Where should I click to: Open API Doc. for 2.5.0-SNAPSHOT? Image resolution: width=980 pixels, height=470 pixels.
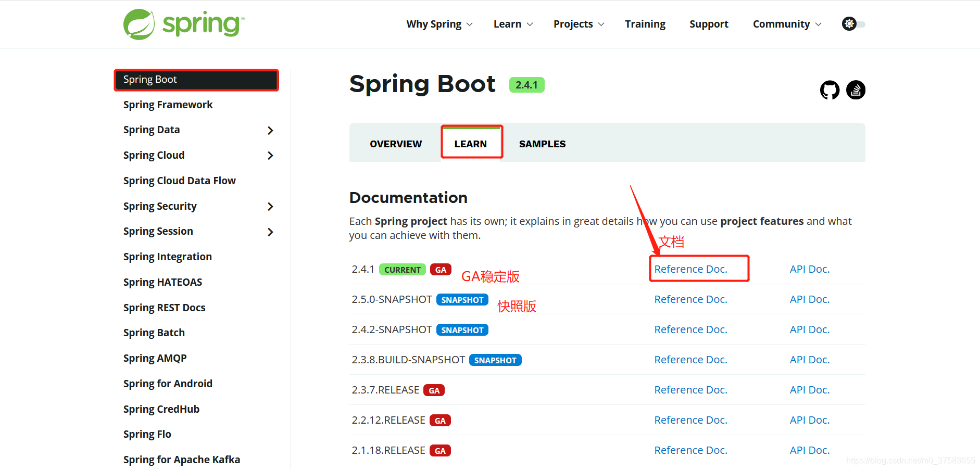[x=809, y=299]
